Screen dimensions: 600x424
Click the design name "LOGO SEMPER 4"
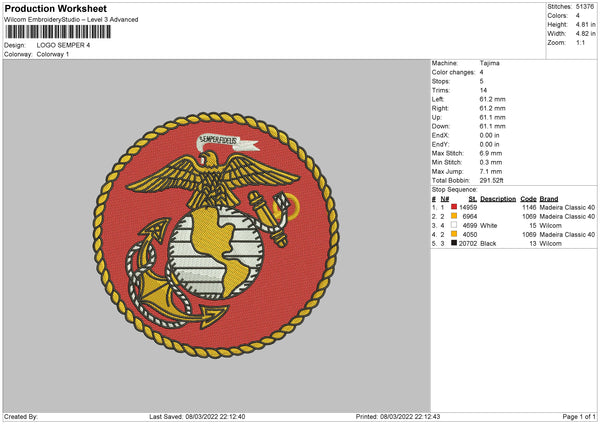63,45
